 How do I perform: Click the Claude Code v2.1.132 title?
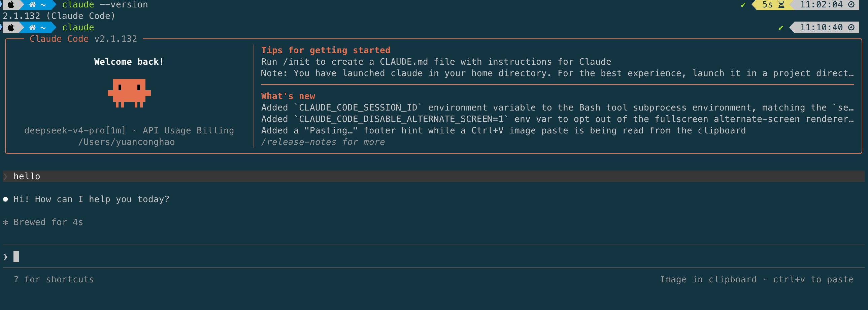point(83,39)
